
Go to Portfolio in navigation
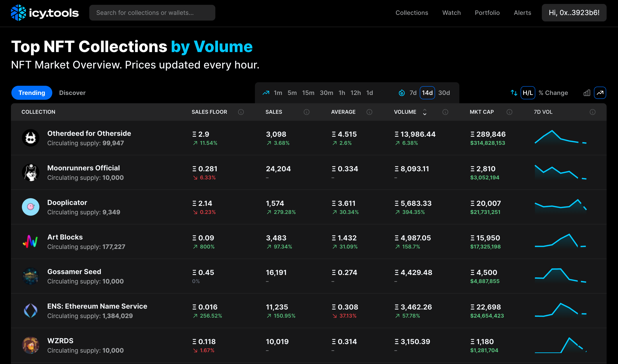487,13
